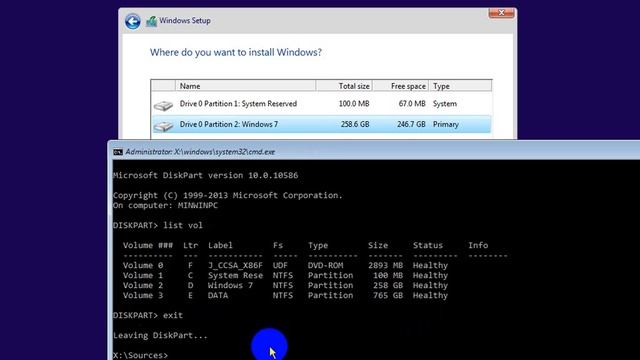Select Drive 0 Partition 2: Windows 7

[321, 124]
